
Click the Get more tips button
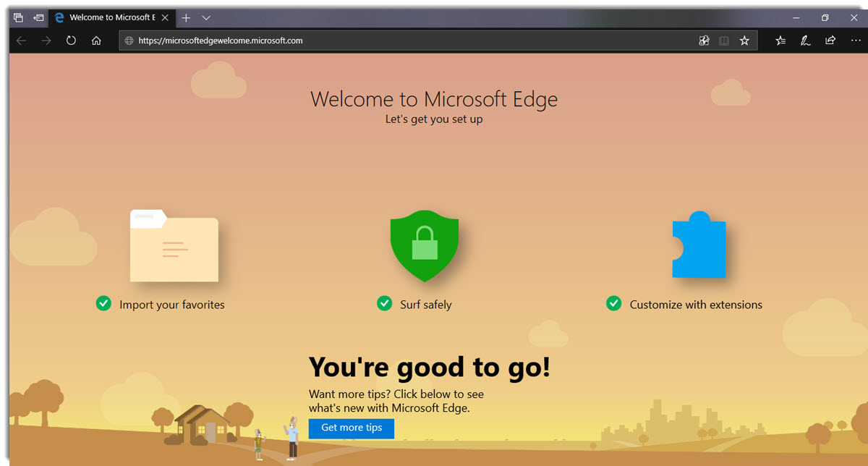(352, 428)
